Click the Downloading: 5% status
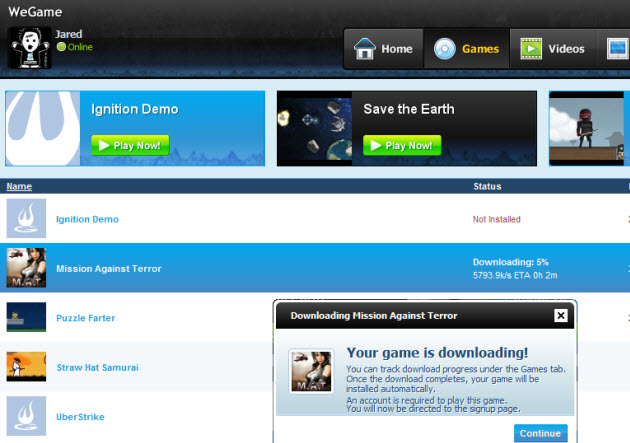Image resolution: width=630 pixels, height=443 pixels. 510,262
